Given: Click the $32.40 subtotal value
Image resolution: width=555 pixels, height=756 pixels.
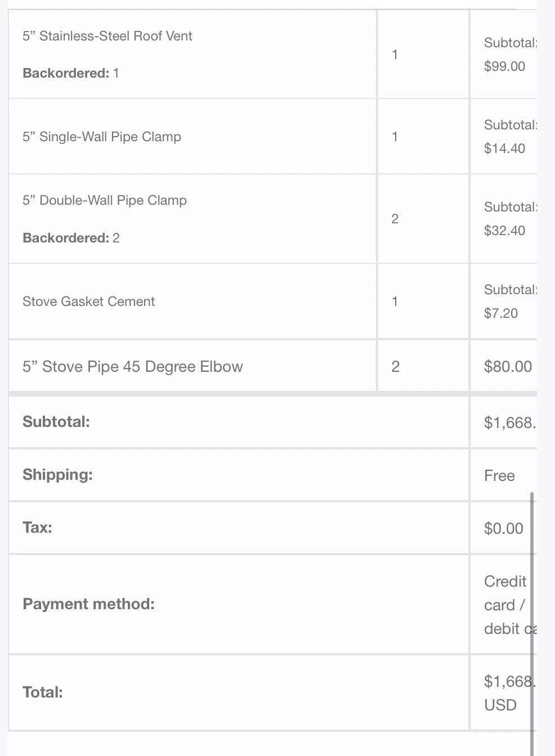Looking at the screenshot, I should pyautogui.click(x=504, y=231).
